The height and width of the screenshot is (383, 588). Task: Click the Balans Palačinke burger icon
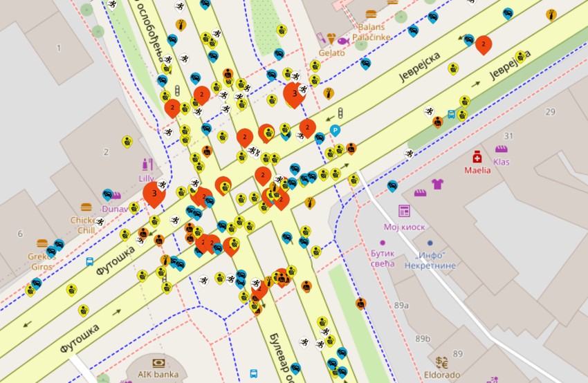[371, 15]
